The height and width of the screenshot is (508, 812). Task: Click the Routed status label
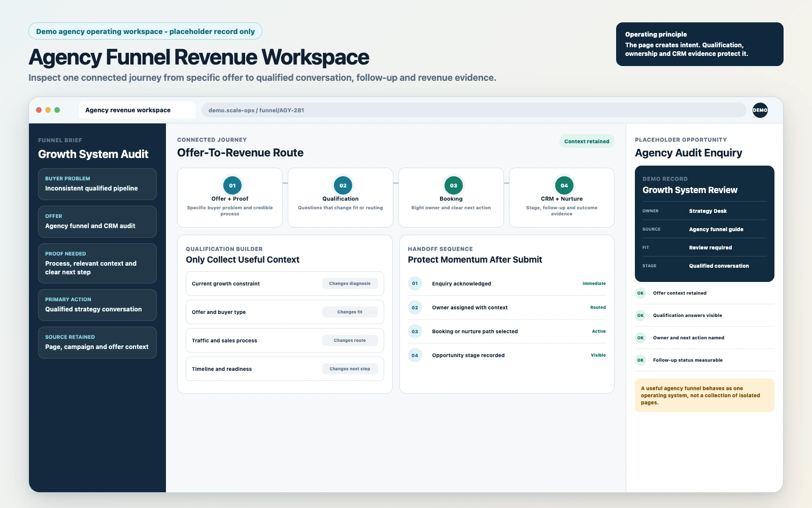(598, 307)
